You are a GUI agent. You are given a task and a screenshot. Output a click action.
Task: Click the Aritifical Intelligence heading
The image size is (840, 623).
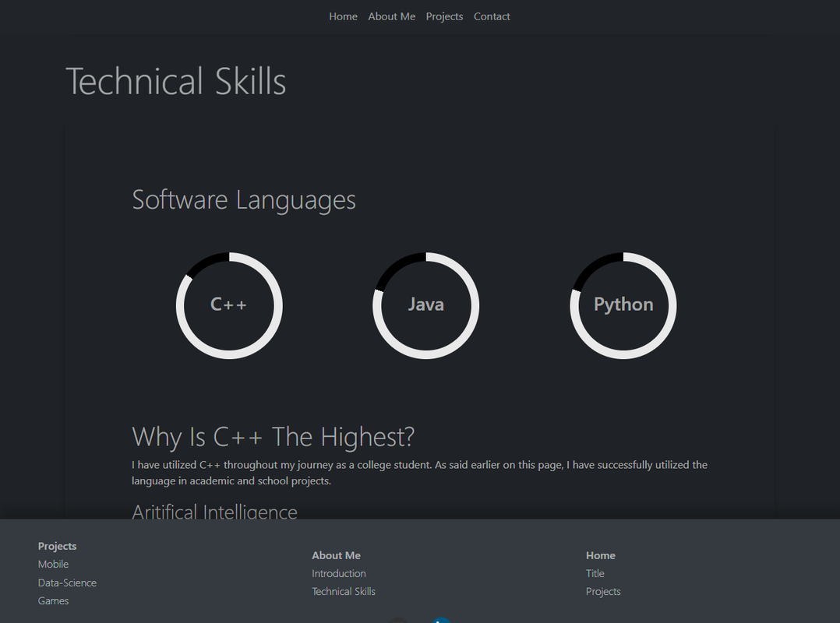214,511
